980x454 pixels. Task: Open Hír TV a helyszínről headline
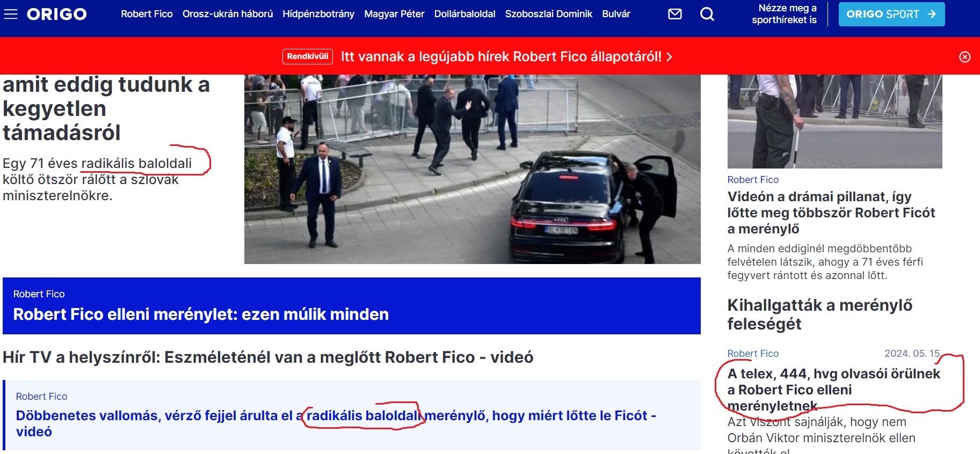coord(268,357)
